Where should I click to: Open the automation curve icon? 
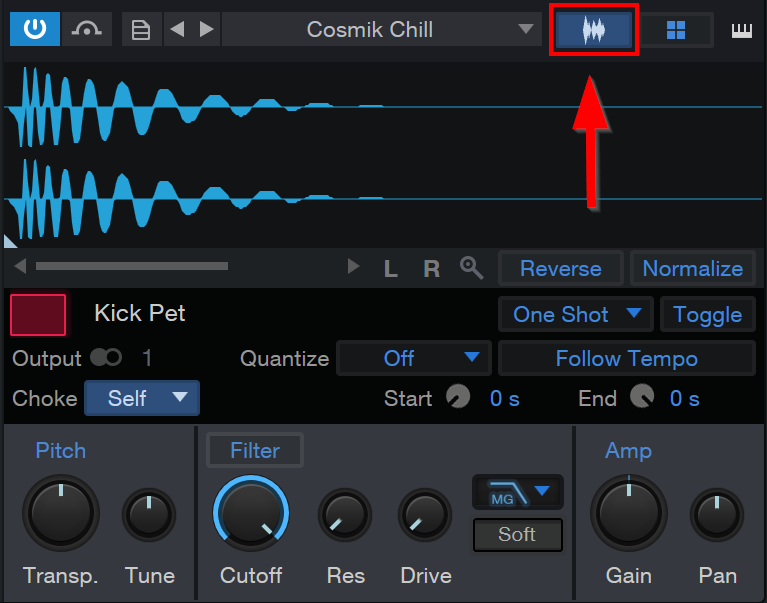tap(87, 29)
